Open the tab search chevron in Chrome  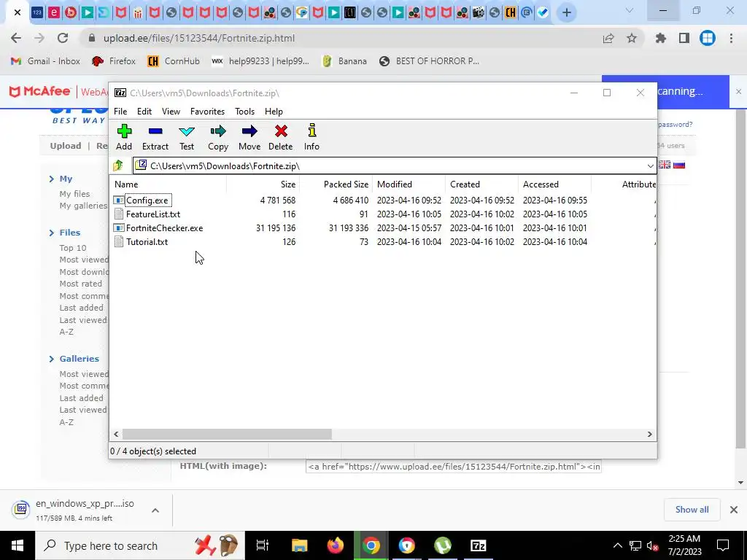point(630,10)
